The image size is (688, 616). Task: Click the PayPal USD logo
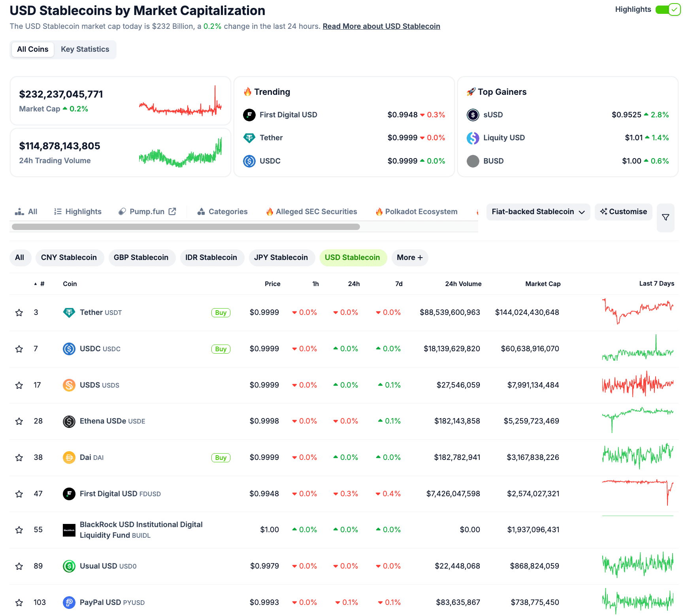pyautogui.click(x=69, y=603)
